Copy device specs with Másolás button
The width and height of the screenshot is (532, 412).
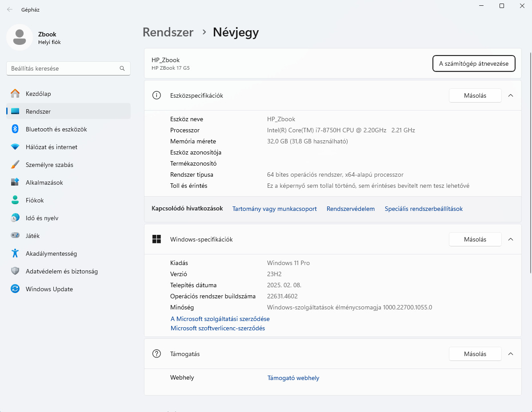475,95
